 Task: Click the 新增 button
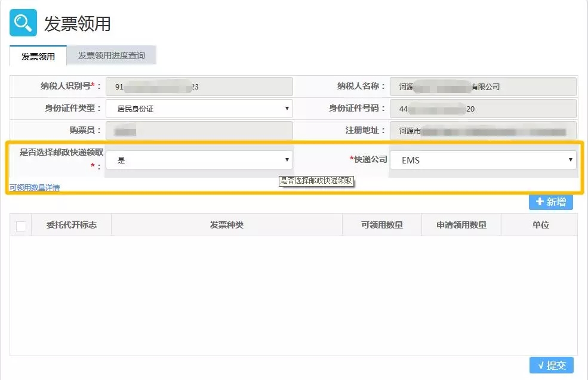[551, 202]
